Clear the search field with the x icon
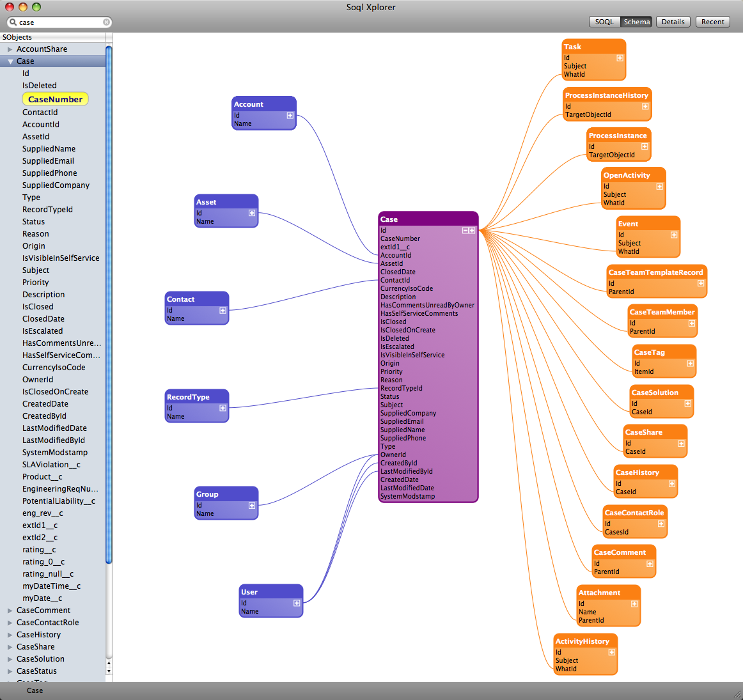 click(107, 22)
